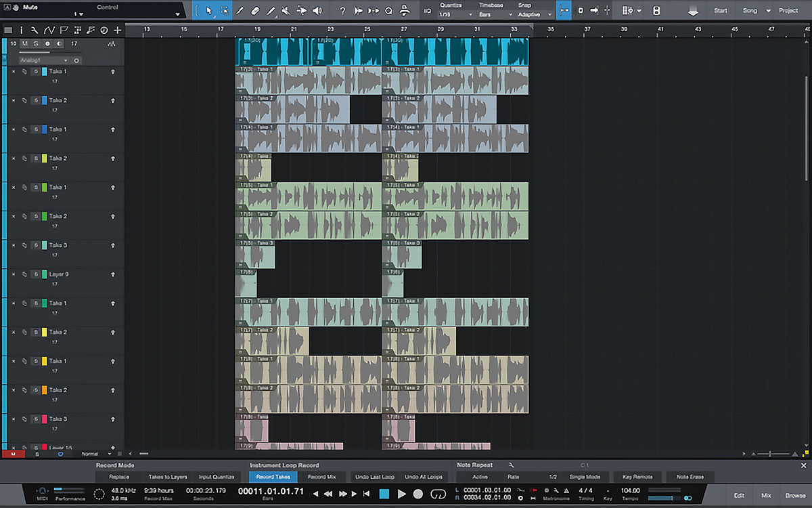Click the Key Remote button
Image resolution: width=812 pixels, height=508 pixels.
click(637, 477)
